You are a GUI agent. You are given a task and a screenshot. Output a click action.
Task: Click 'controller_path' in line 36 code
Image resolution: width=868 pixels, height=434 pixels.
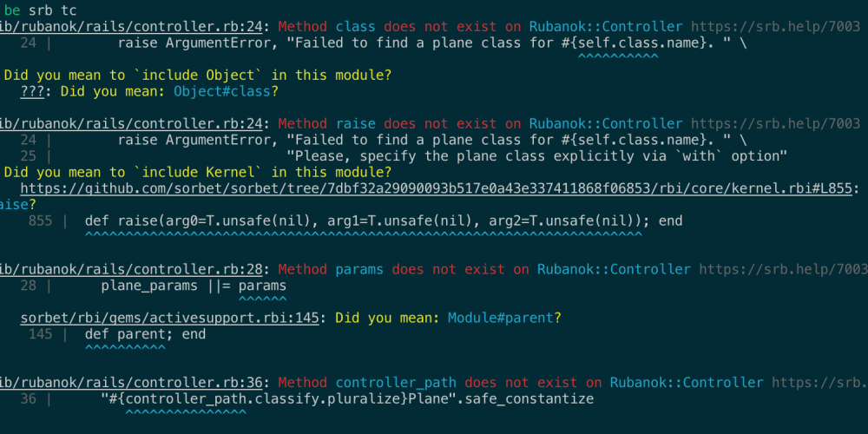[x=186, y=398]
